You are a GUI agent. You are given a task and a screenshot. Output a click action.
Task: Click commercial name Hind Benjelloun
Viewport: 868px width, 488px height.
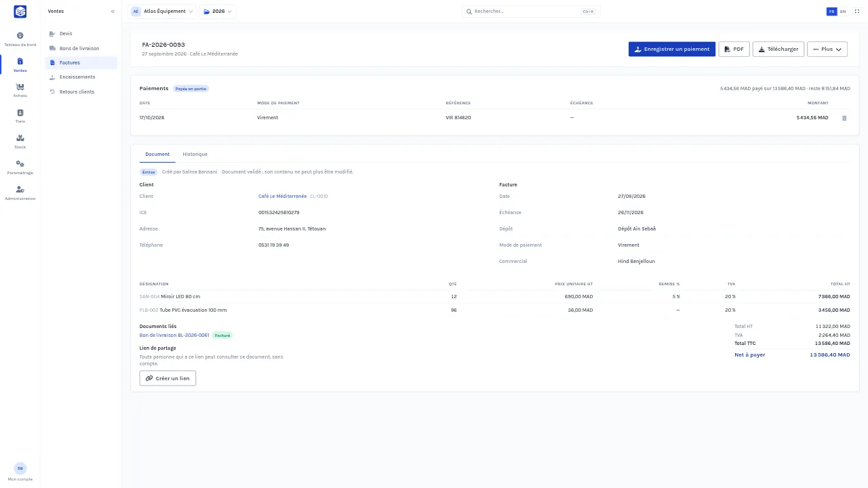point(636,262)
